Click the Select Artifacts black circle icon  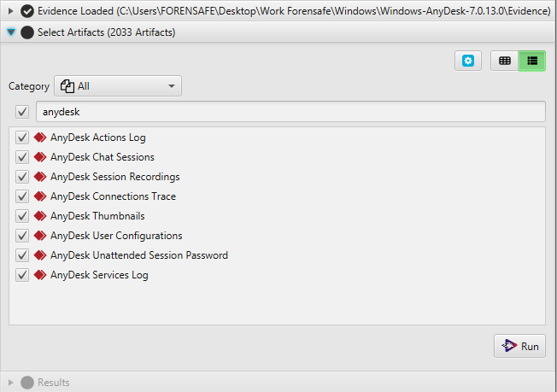click(x=27, y=32)
